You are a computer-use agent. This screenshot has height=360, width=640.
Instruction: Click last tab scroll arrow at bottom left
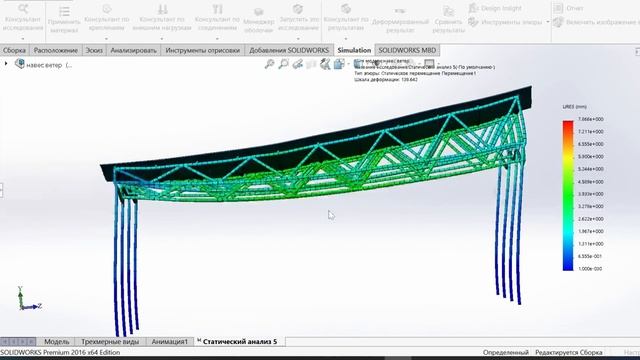click(31, 342)
